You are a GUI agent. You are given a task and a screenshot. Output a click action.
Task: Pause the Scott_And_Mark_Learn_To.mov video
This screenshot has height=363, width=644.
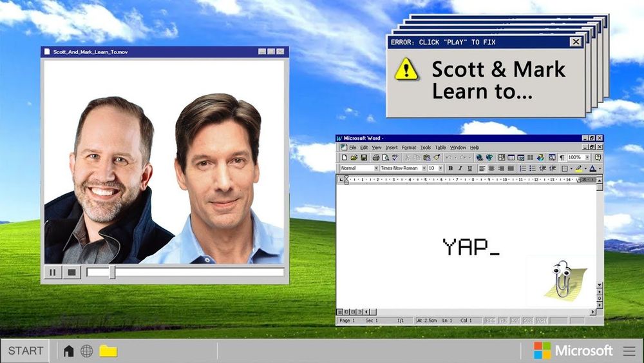pyautogui.click(x=53, y=272)
